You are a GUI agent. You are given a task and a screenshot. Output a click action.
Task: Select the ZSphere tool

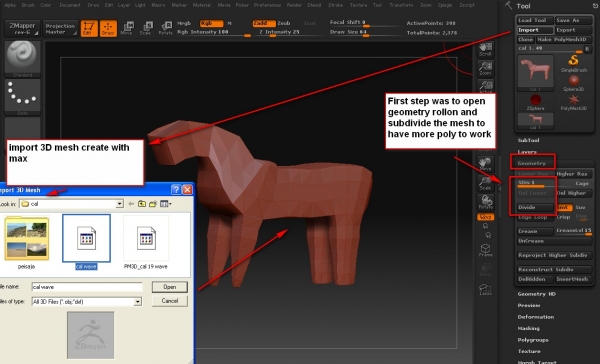[535, 102]
